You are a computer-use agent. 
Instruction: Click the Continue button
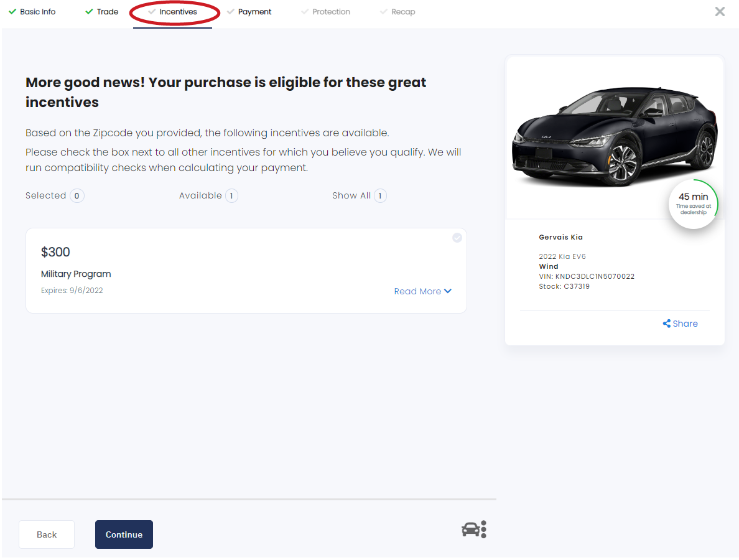tap(124, 534)
